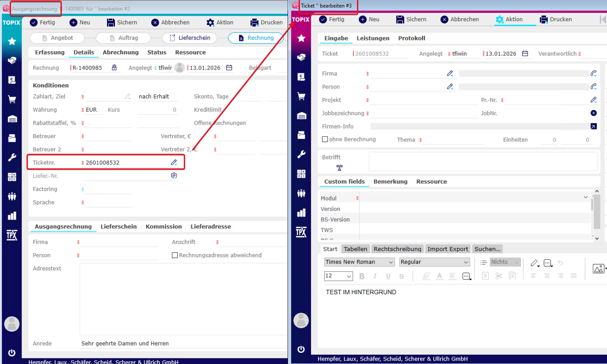Viewport: 607px width, 364px height.
Task: Open calendar picker next to ticket date
Action: coord(525,54)
